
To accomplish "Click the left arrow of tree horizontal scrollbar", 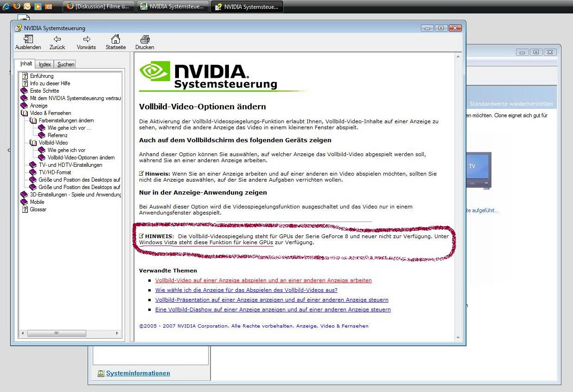I will coord(23,333).
